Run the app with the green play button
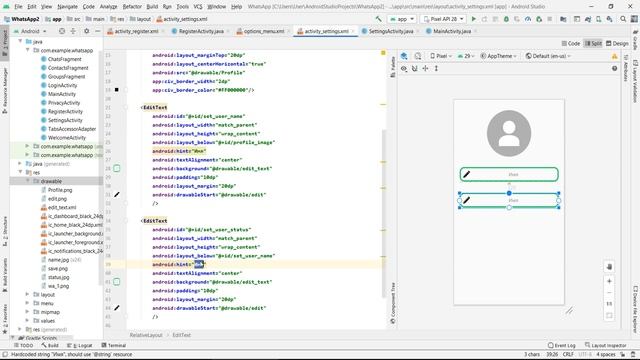Image resolution: width=640 pixels, height=360 pixels. point(473,19)
